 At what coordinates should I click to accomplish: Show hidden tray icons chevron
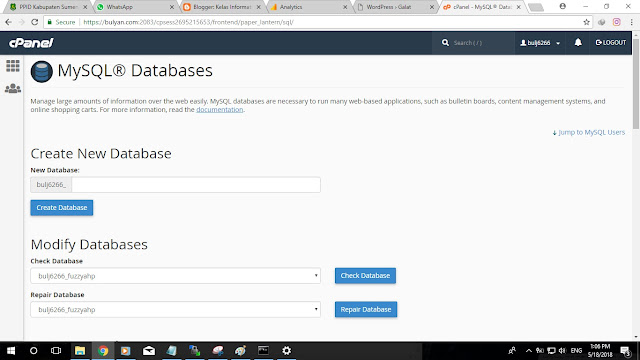[x=529, y=351]
